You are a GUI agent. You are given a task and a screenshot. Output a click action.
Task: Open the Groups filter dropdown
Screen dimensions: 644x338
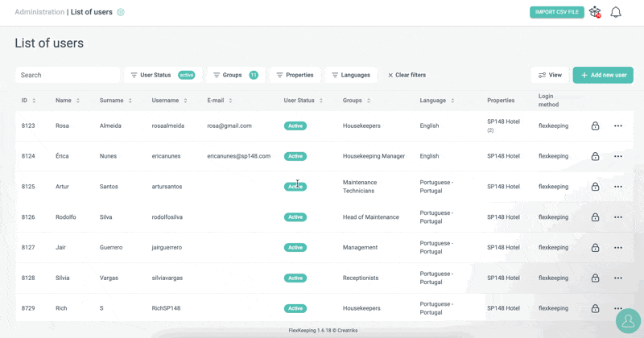coord(236,75)
